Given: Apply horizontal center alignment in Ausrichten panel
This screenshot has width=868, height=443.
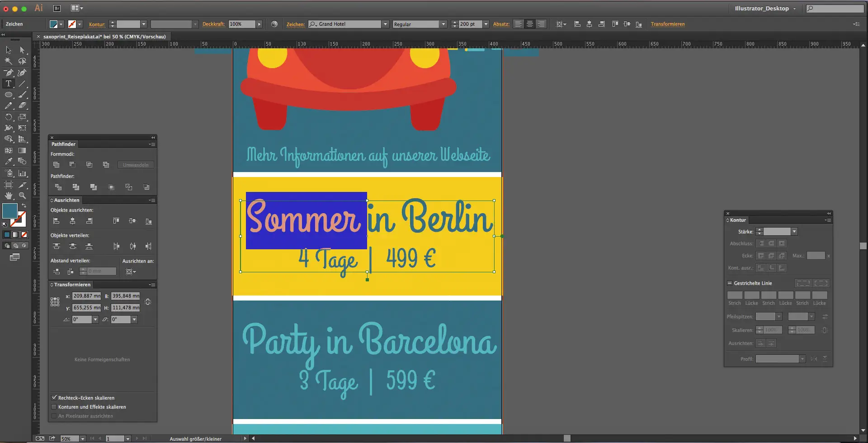Looking at the screenshot, I should coord(72,221).
